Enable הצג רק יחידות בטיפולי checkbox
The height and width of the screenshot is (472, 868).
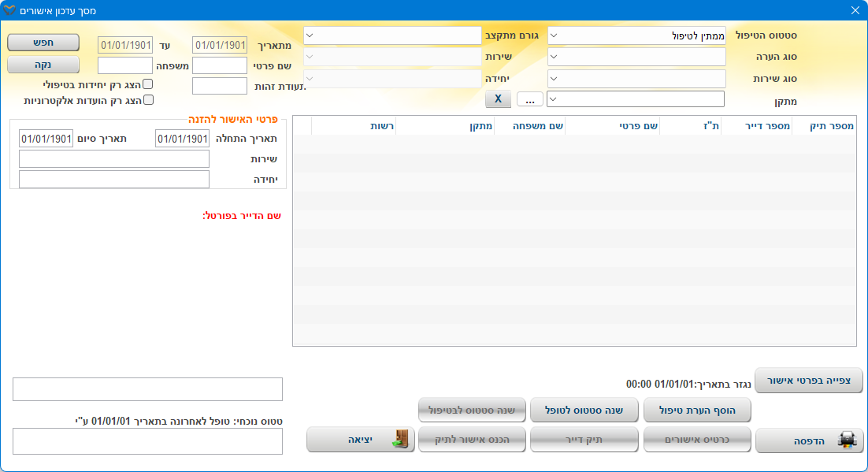(147, 84)
